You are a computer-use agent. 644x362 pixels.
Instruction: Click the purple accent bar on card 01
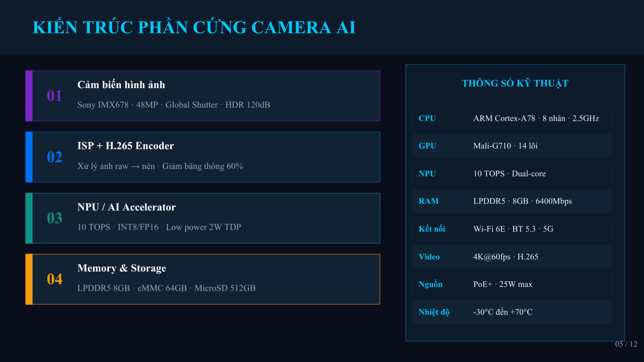[29, 96]
